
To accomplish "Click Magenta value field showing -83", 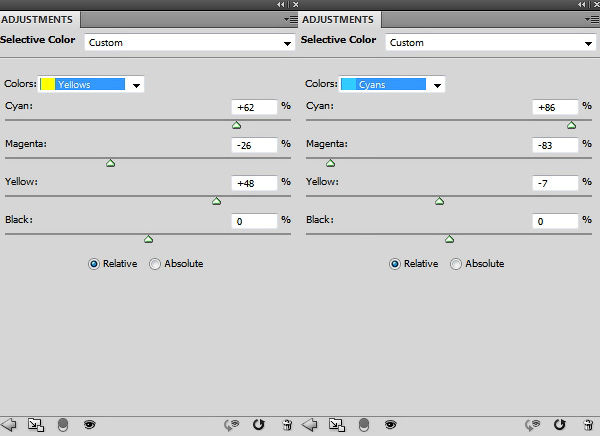I will [555, 145].
